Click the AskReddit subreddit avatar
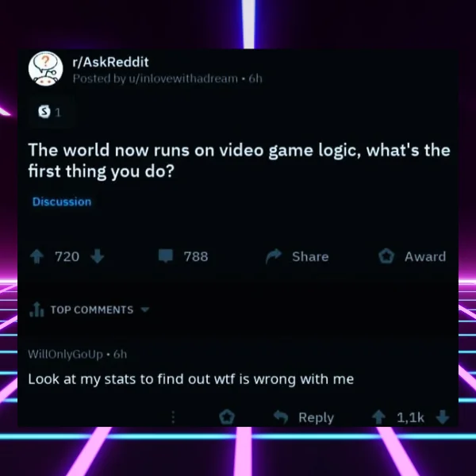Image resolution: width=476 pixels, height=476 pixels. click(x=46, y=69)
